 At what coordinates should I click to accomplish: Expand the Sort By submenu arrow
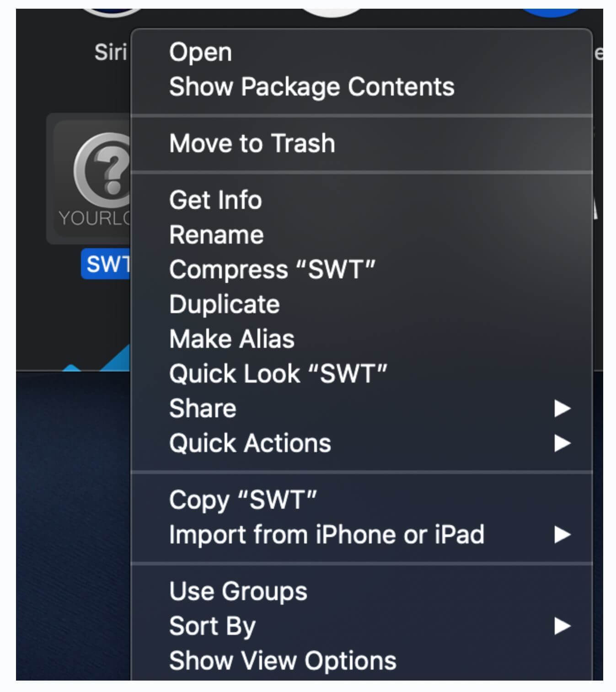point(562,626)
